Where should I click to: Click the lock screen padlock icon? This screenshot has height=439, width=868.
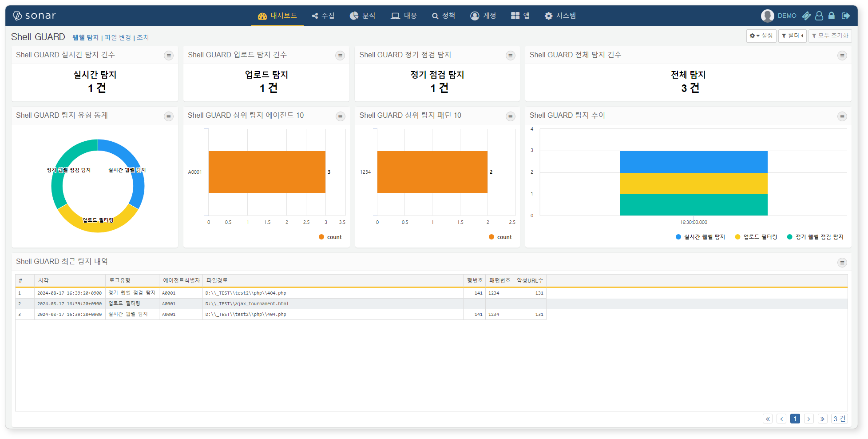(x=832, y=16)
